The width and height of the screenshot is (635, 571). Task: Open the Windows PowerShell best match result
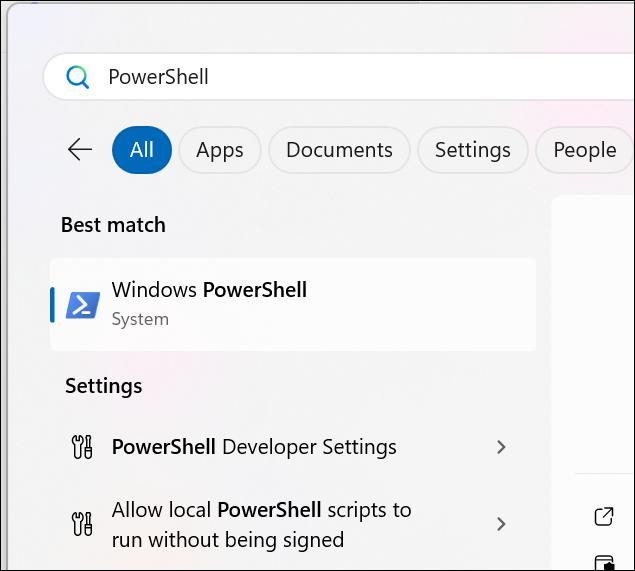coord(293,304)
